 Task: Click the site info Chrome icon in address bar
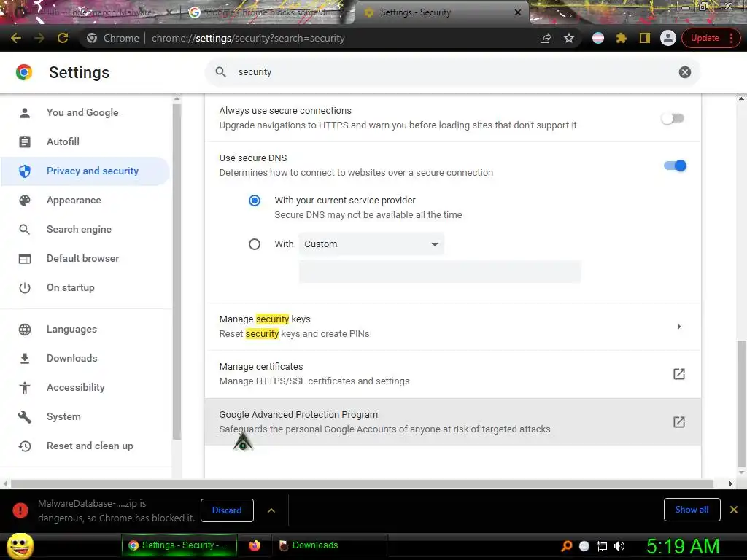(x=92, y=38)
